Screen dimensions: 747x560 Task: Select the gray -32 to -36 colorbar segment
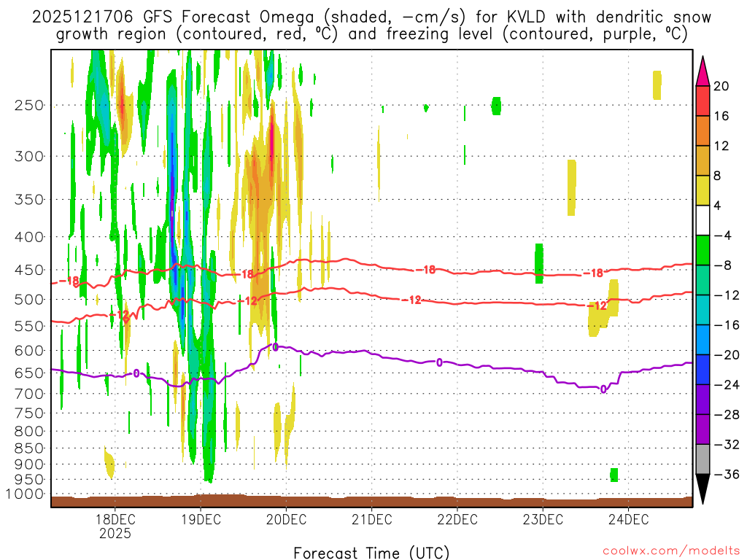tap(703, 459)
